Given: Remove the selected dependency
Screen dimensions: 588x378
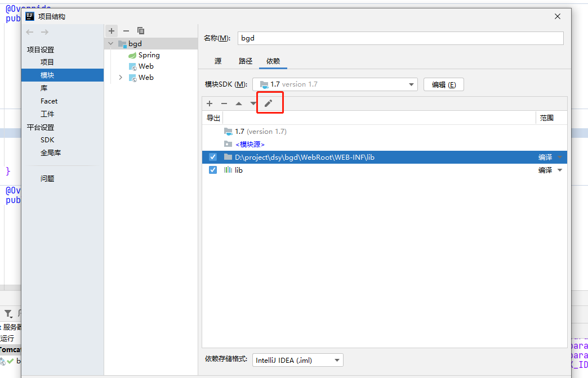Looking at the screenshot, I should click(x=224, y=103).
